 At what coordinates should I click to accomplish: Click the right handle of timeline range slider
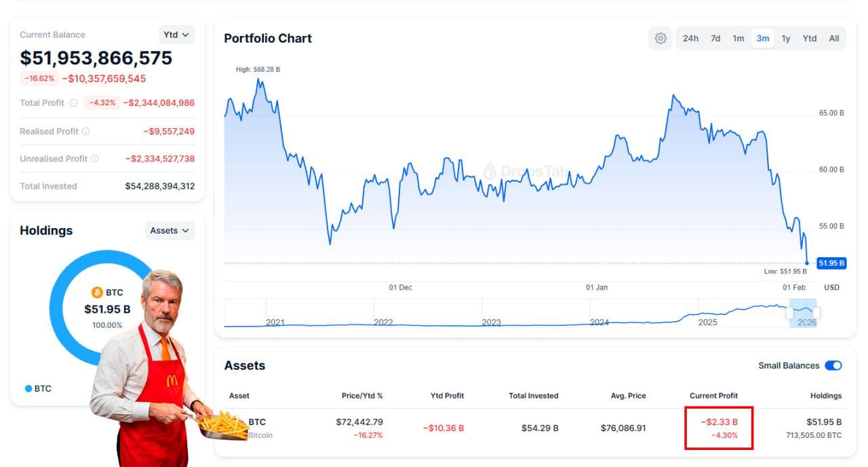pos(816,313)
